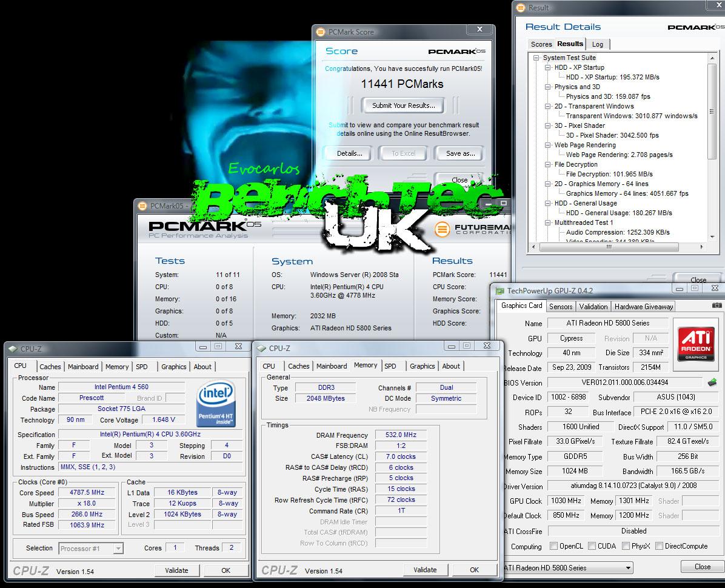
Task: Open the Log tab in Result Details
Action: click(598, 44)
